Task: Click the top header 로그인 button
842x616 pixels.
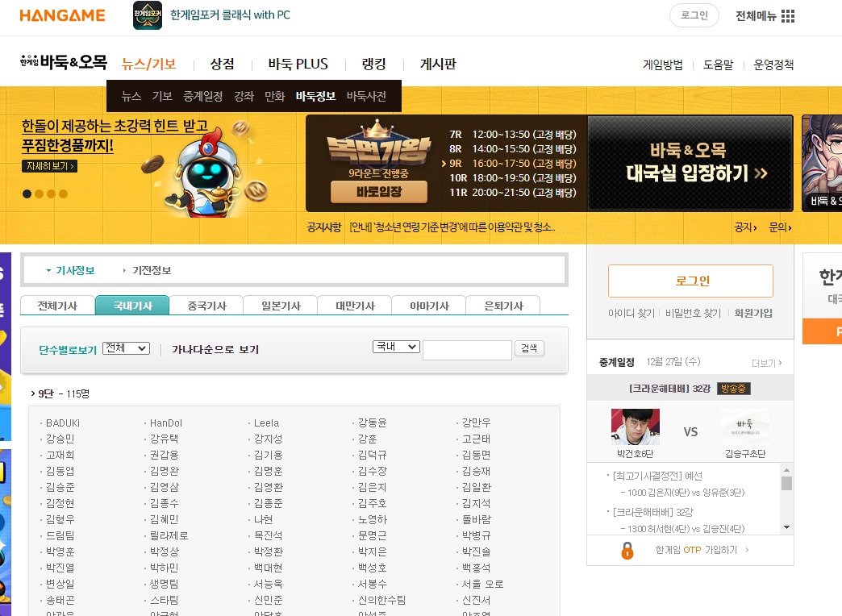Action: tap(694, 15)
